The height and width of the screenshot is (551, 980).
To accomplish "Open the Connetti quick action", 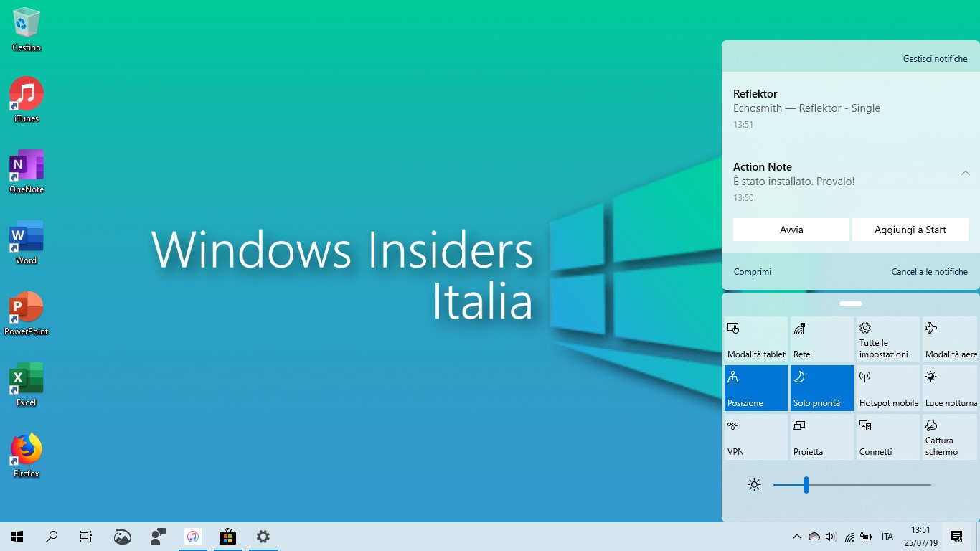I will click(x=888, y=437).
